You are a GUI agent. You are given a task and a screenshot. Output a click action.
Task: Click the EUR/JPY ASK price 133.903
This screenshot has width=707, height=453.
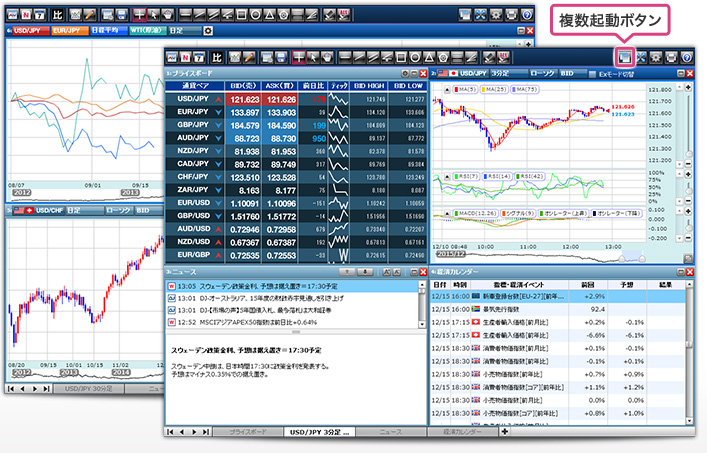coord(280,112)
